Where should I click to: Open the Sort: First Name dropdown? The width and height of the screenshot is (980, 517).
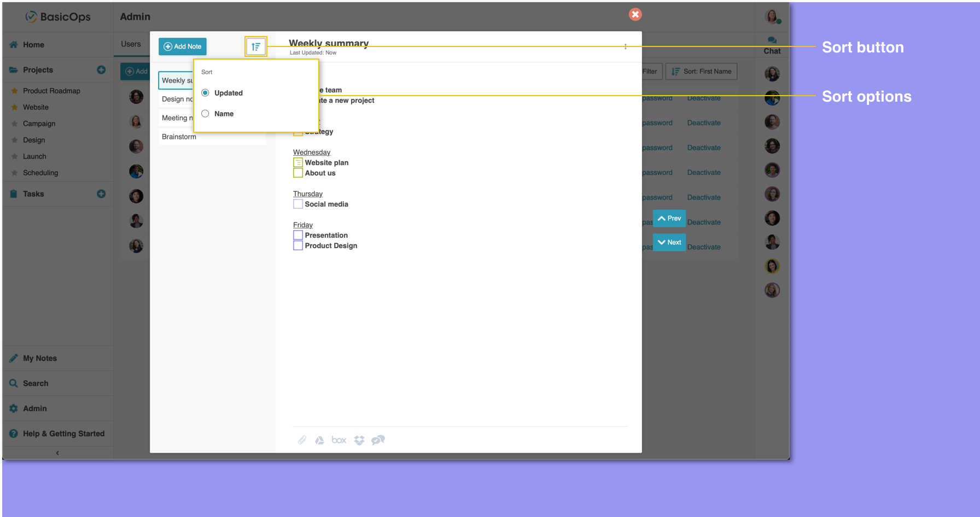pos(701,72)
